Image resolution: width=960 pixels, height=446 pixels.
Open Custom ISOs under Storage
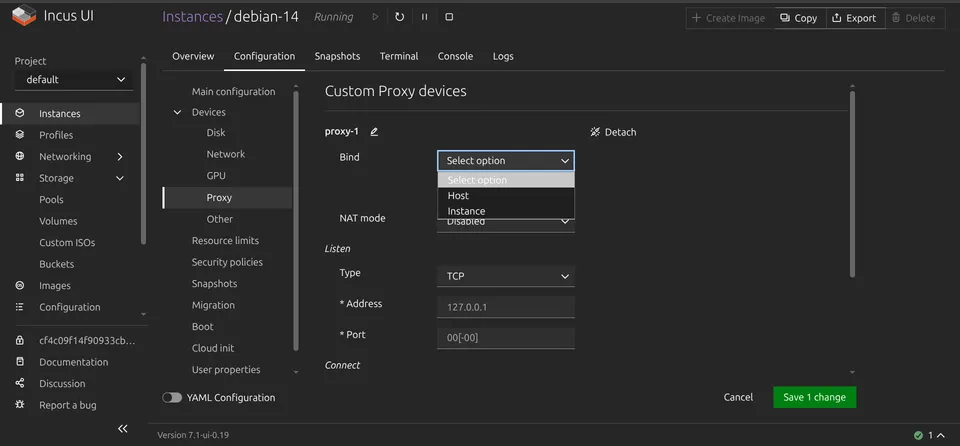[67, 243]
